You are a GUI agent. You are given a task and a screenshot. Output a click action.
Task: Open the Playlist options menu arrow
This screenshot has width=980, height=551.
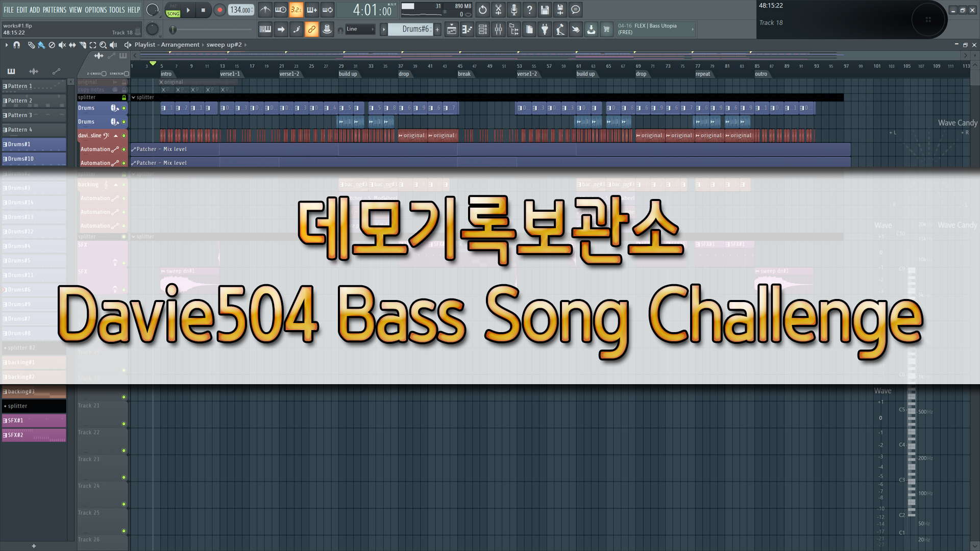(7, 45)
